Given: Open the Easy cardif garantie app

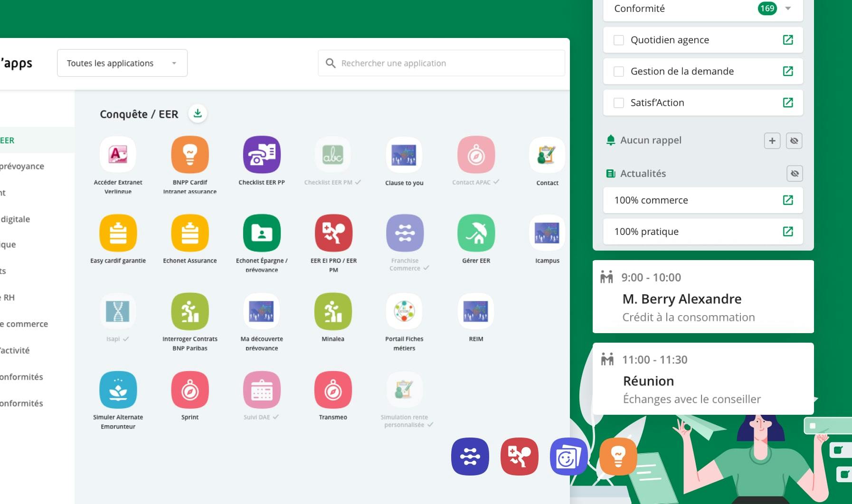Looking at the screenshot, I should [x=118, y=233].
